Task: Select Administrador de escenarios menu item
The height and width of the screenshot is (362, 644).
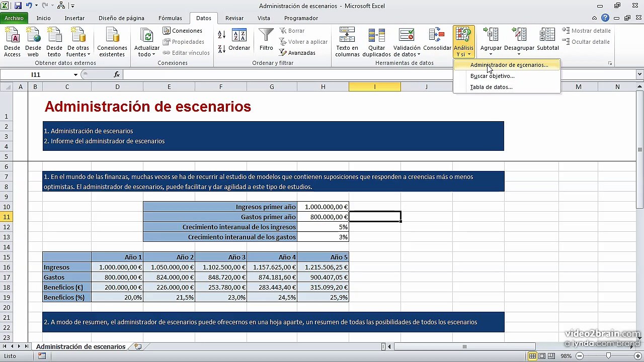Action: 507,65
